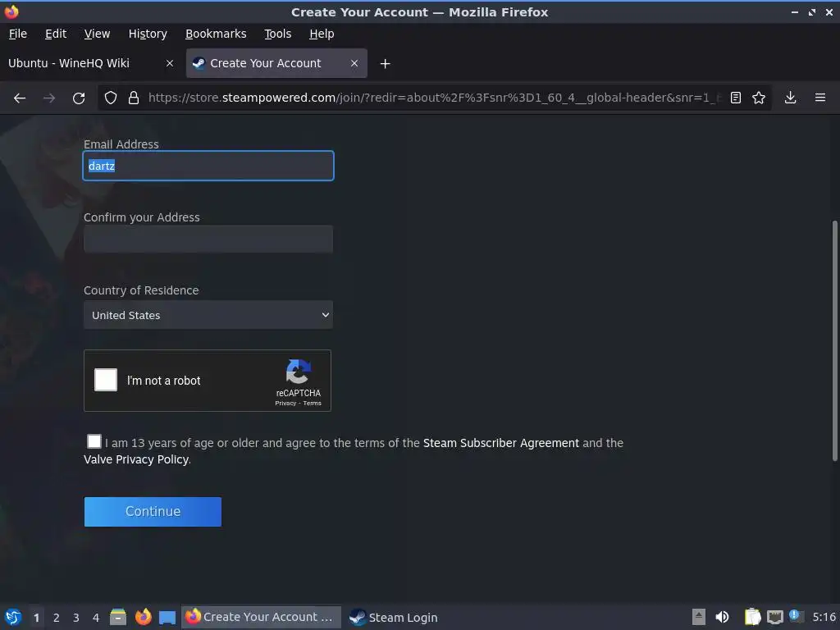Open a new tab with plus button
The image size is (840, 630).
coord(386,64)
